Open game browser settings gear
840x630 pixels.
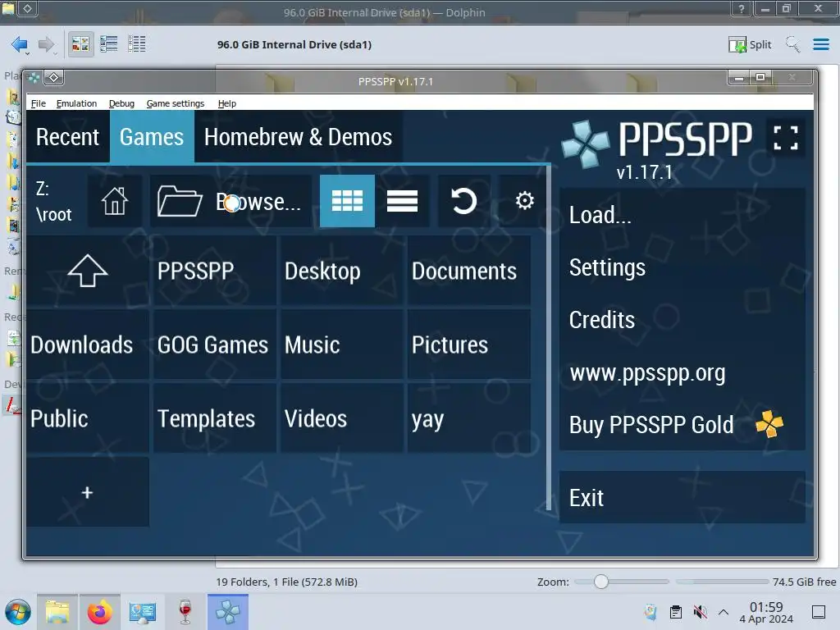coord(524,201)
